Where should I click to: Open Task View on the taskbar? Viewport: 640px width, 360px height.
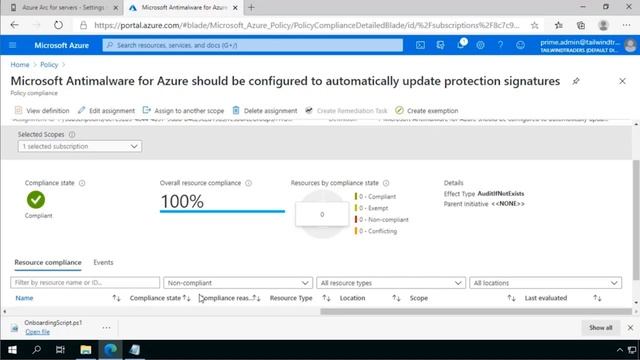[x=60, y=350]
